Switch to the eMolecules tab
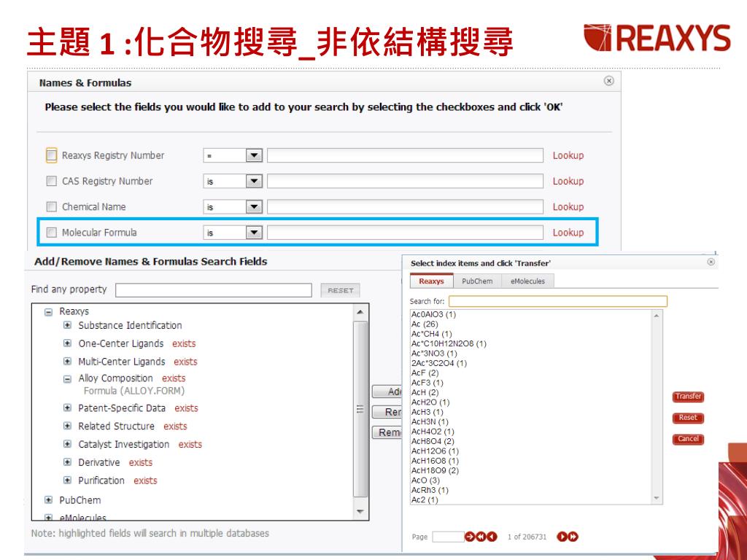The width and height of the screenshot is (747, 560). [x=527, y=281]
